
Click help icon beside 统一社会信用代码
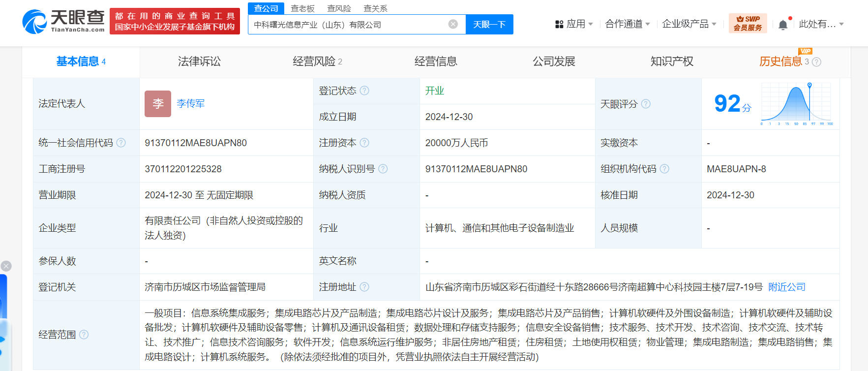point(121,143)
